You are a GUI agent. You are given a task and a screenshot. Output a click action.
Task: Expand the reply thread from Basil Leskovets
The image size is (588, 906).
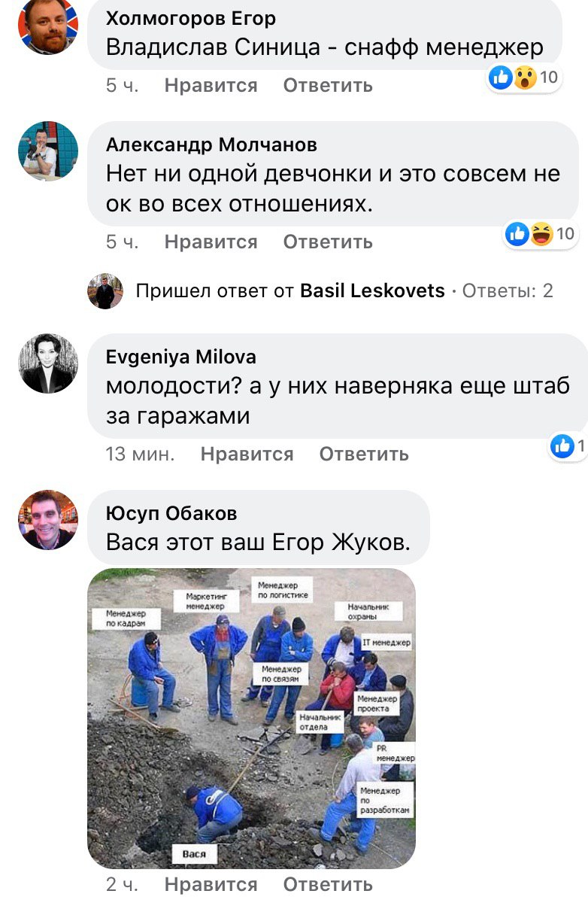[290, 290]
